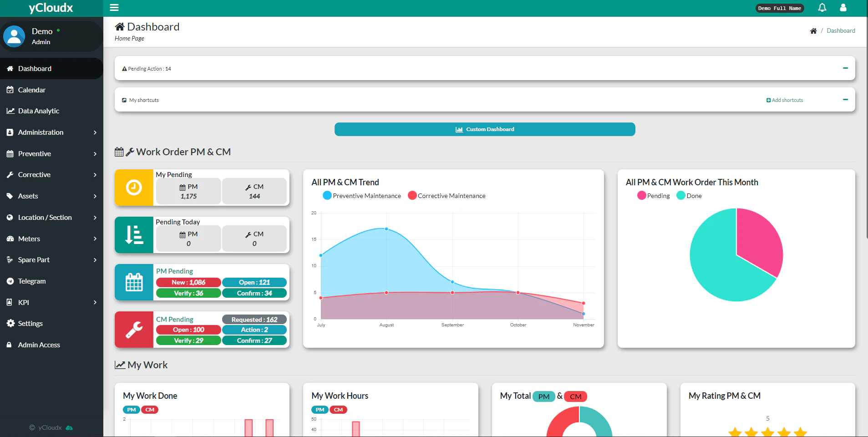Screen dimensions: 868x437
Task: Expand the Spare Part menu
Action: (33, 259)
